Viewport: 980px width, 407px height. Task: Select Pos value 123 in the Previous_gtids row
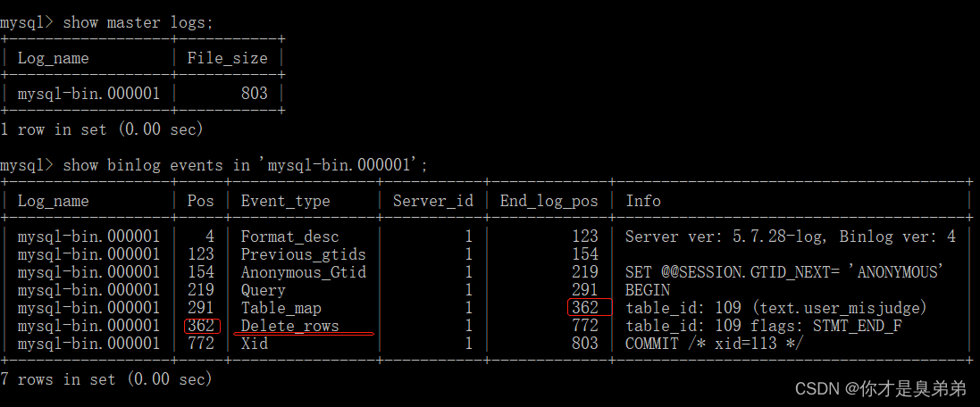pyautogui.click(x=201, y=254)
